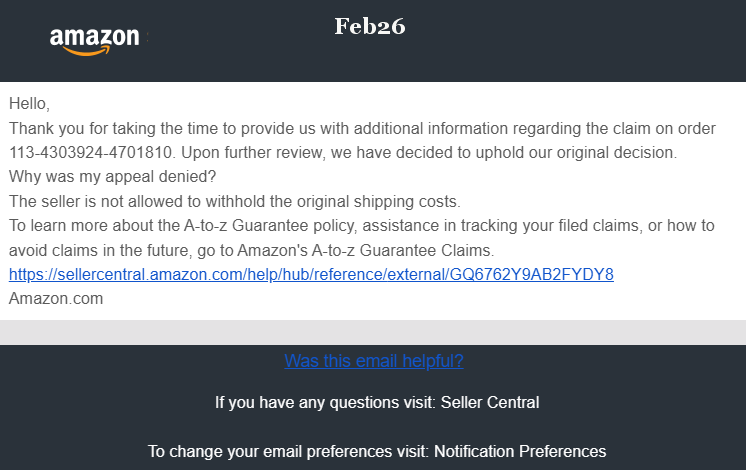The height and width of the screenshot is (470, 746).
Task: Click 'Upon further review' sentence
Action: (x=429, y=153)
